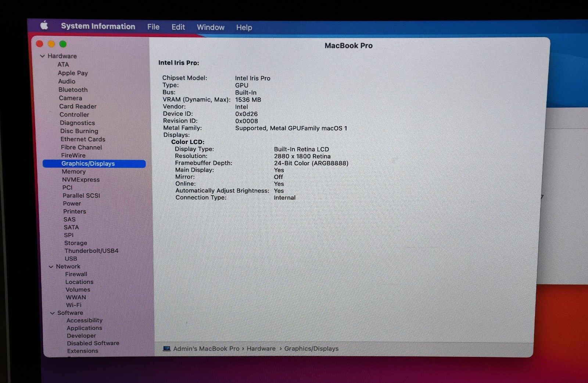Select Developer under Software
This screenshot has width=588, height=383.
click(x=82, y=336)
